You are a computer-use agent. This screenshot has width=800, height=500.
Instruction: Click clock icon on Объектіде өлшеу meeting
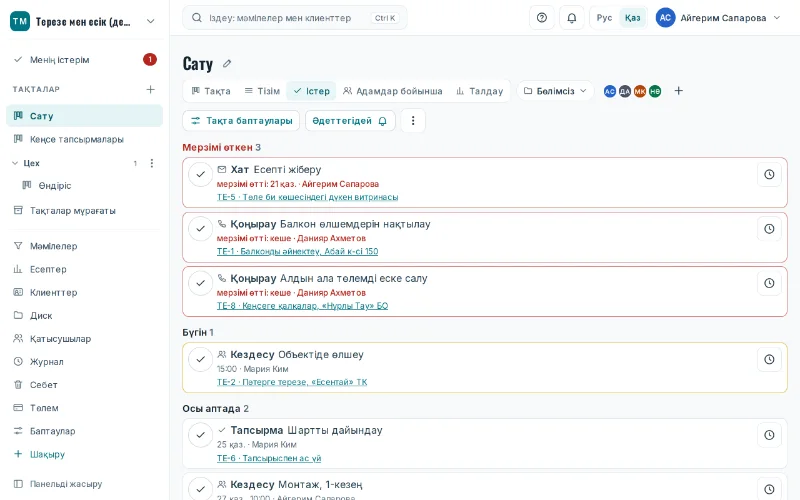point(769,360)
